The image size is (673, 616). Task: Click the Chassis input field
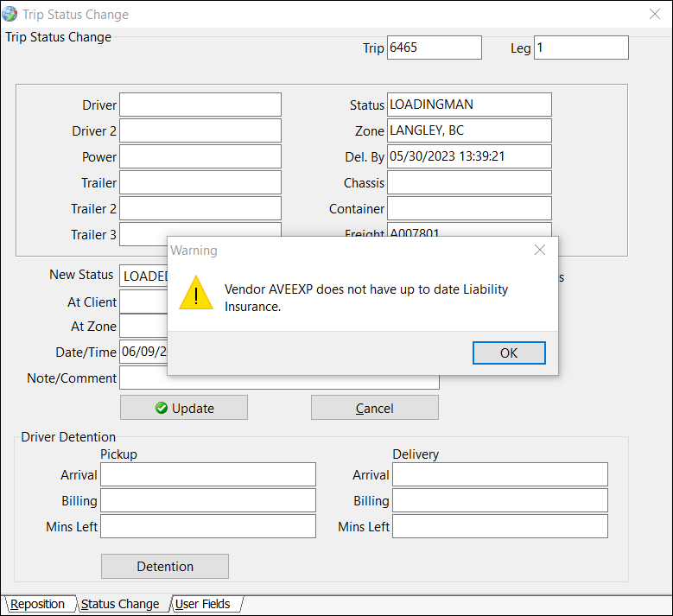[469, 182]
